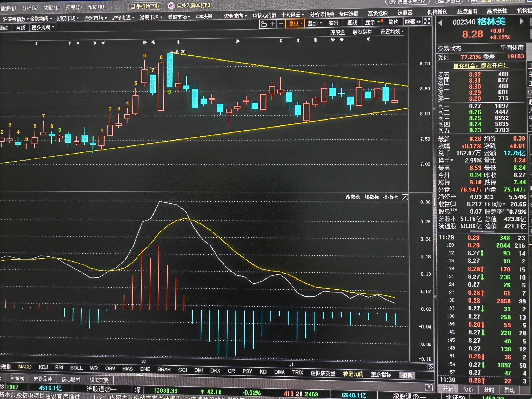Viewport: 532px width, 399px height.
Task: Click panel icon above 分笔 tab
Action: [429, 388]
